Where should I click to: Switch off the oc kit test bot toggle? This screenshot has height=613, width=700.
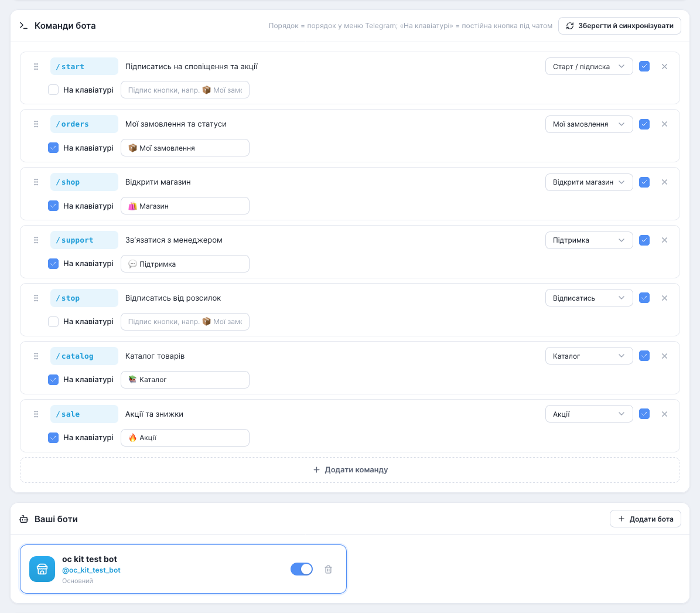point(302,569)
